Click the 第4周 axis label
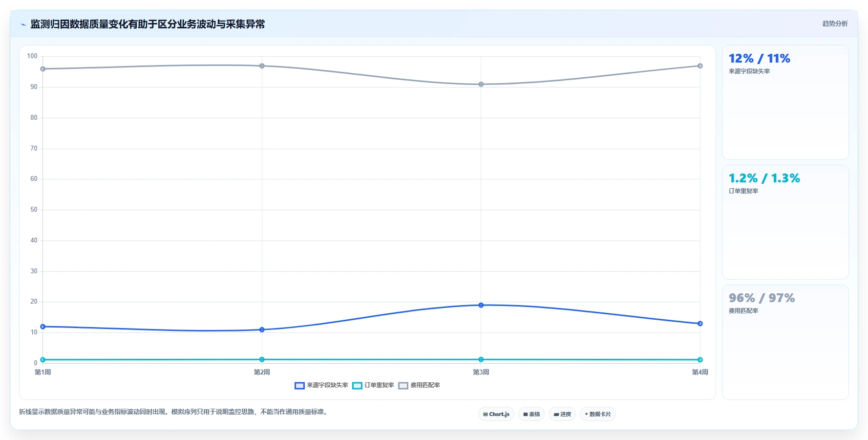868x440 pixels. (700, 372)
